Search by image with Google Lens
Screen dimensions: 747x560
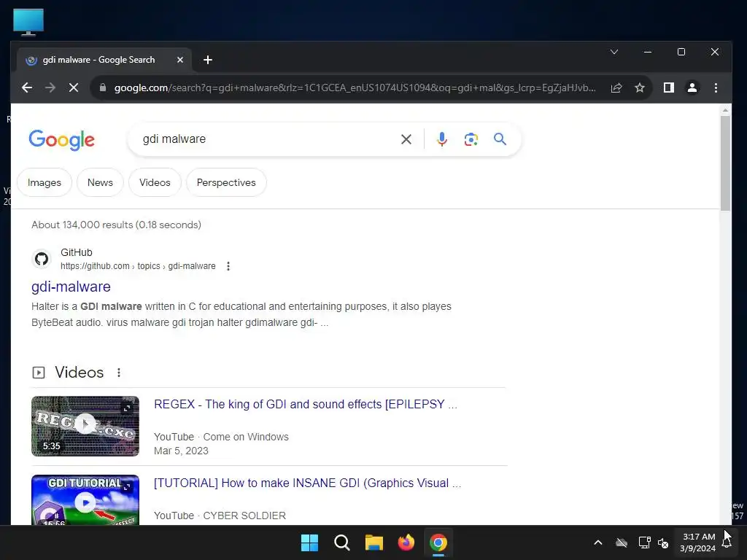pyautogui.click(x=471, y=139)
